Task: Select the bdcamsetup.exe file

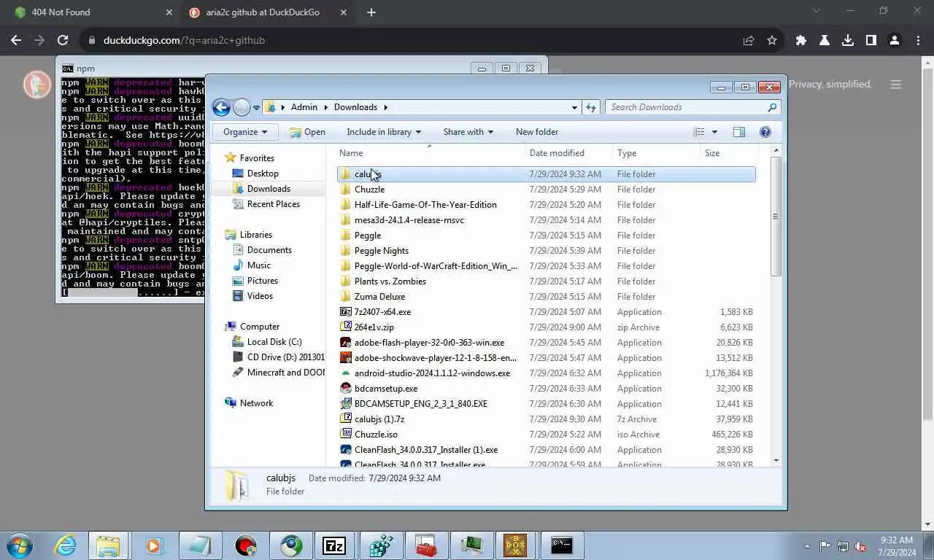Action: tap(546, 389)
